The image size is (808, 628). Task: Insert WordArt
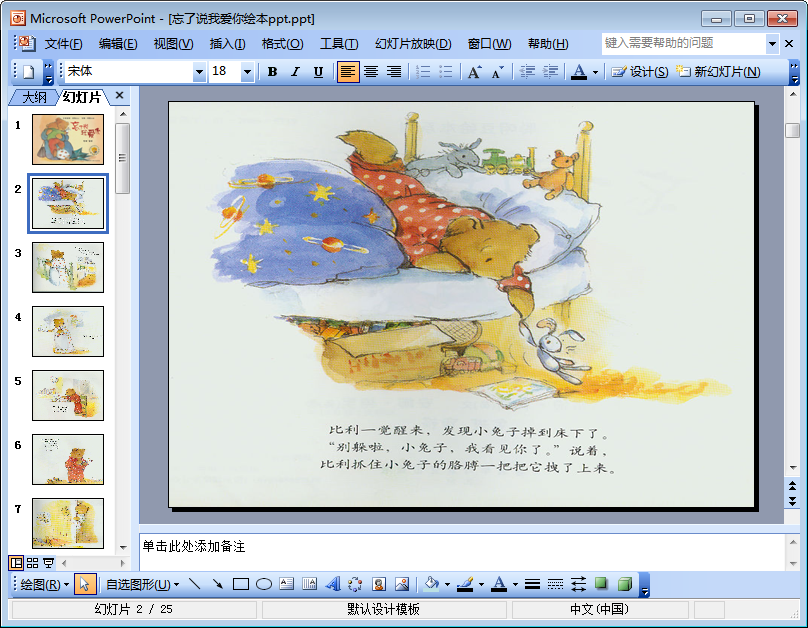[333, 584]
